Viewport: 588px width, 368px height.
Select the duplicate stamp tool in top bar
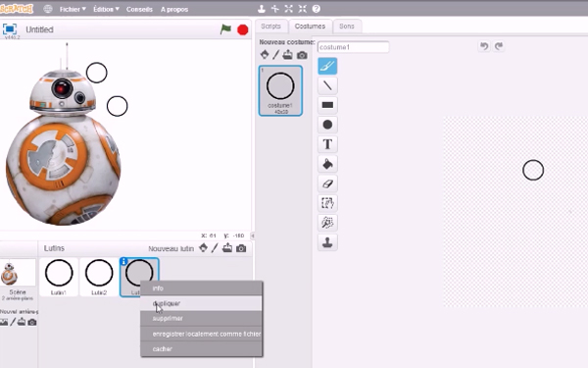point(262,9)
